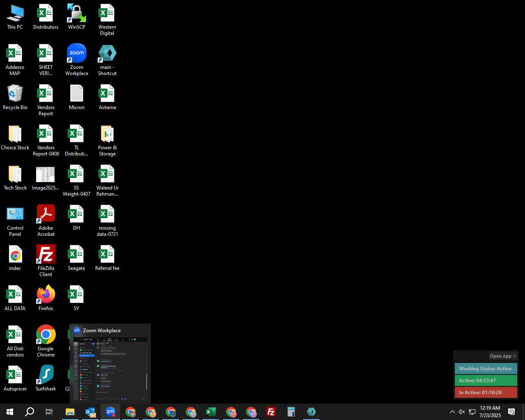Viewport: 525px width, 420px height.
Task: Open network status tray icon
Action: (x=472, y=412)
